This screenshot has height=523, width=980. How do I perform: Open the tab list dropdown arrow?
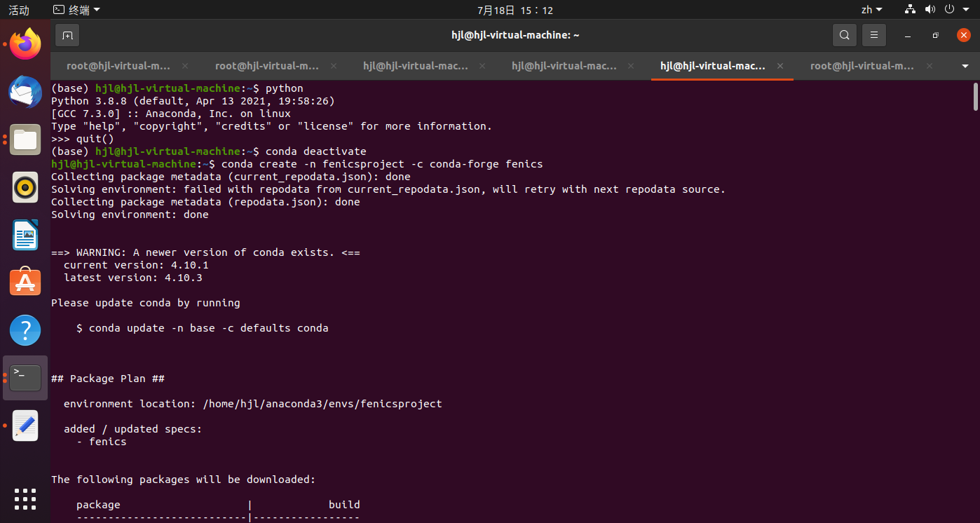(966, 65)
